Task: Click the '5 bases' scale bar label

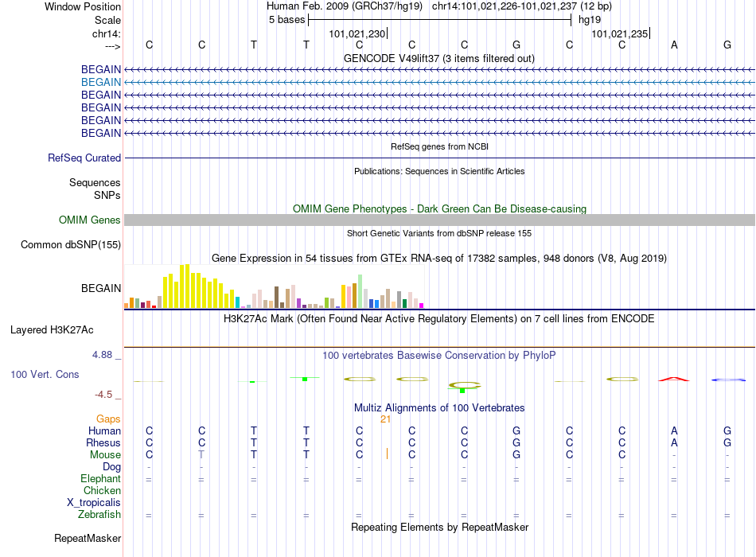Action: (x=286, y=20)
